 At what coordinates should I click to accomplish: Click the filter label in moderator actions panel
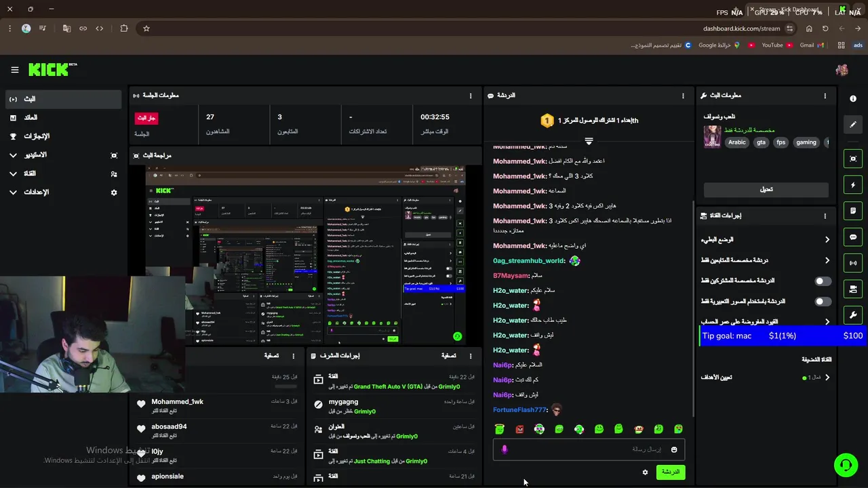coord(448,355)
